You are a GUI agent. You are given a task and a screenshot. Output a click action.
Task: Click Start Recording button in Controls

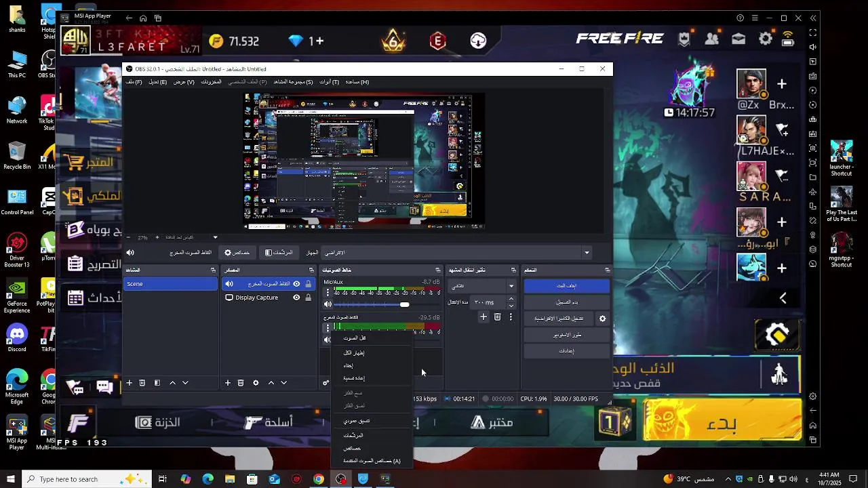[566, 302]
